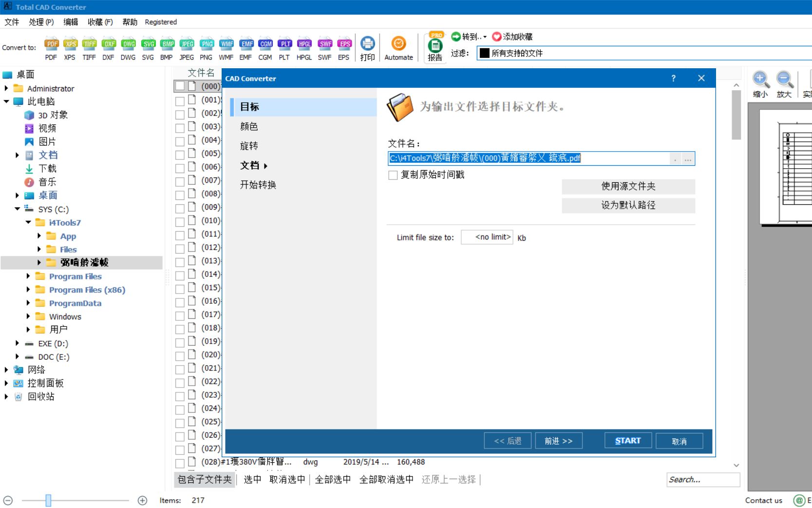Click the help question mark in CAD Converter dialog
The width and height of the screenshot is (812, 508).
[x=673, y=78]
